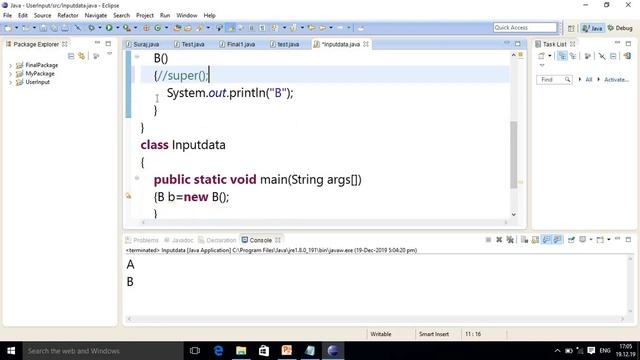Click the New Java package icon

coord(146,28)
